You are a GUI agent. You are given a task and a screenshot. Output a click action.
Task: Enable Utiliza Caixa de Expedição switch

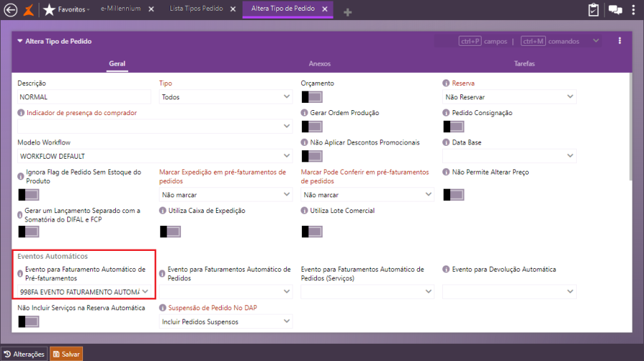click(170, 232)
